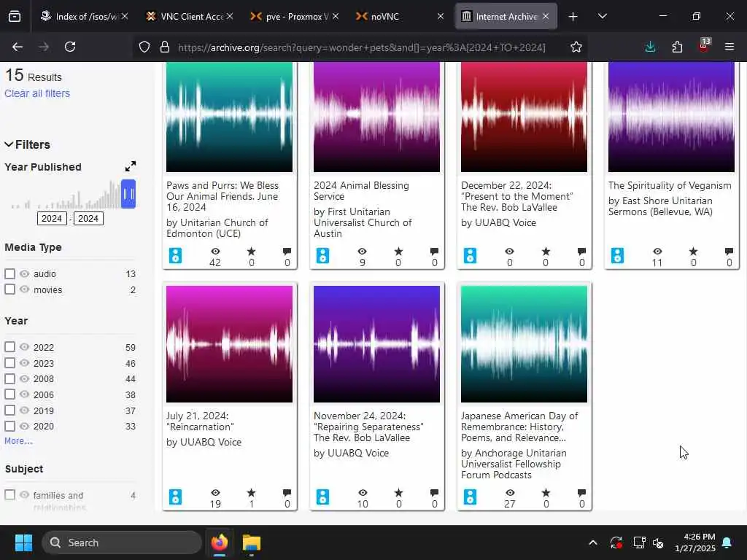The image size is (747, 560).
Task: Click the muted volume tray icon
Action: coord(658,542)
